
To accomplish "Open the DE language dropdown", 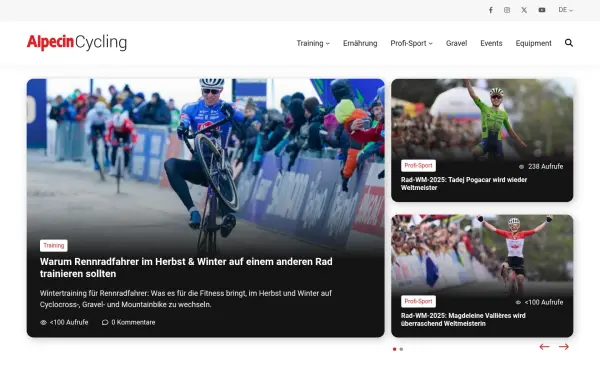I will coord(566,10).
